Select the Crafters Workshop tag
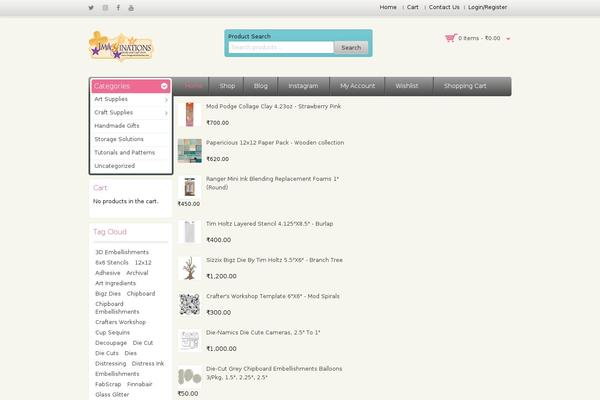The width and height of the screenshot is (600, 400). pyautogui.click(x=121, y=322)
